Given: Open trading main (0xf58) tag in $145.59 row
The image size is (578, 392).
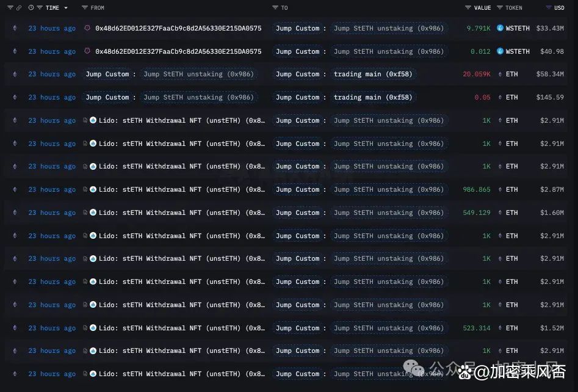Looking at the screenshot, I should [373, 97].
